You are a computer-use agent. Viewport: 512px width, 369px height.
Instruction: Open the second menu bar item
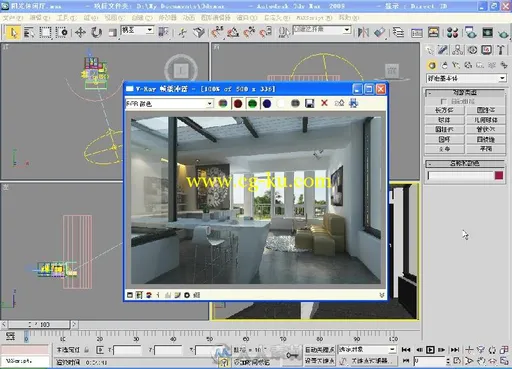pyautogui.click(x=39, y=18)
